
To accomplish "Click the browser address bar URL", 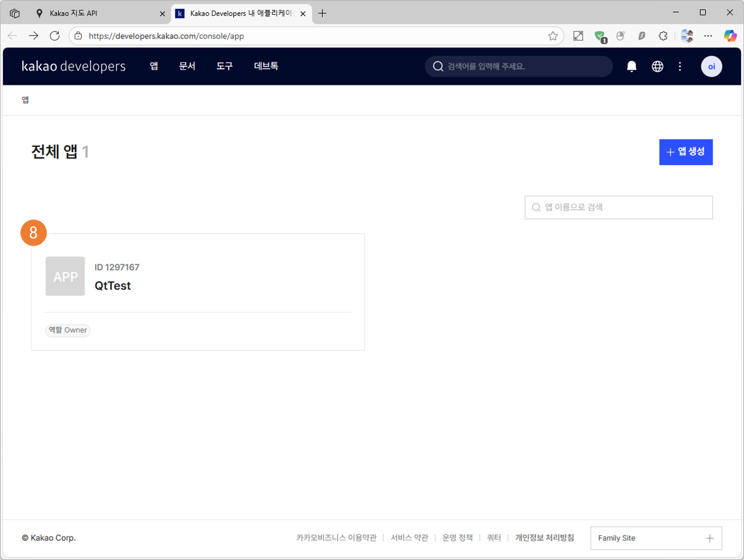I will click(x=166, y=36).
